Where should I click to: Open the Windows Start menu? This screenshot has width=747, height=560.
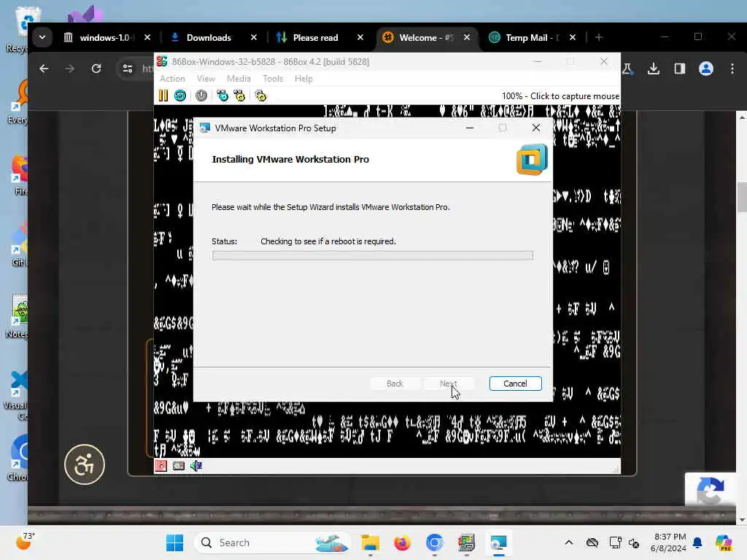[x=174, y=542]
